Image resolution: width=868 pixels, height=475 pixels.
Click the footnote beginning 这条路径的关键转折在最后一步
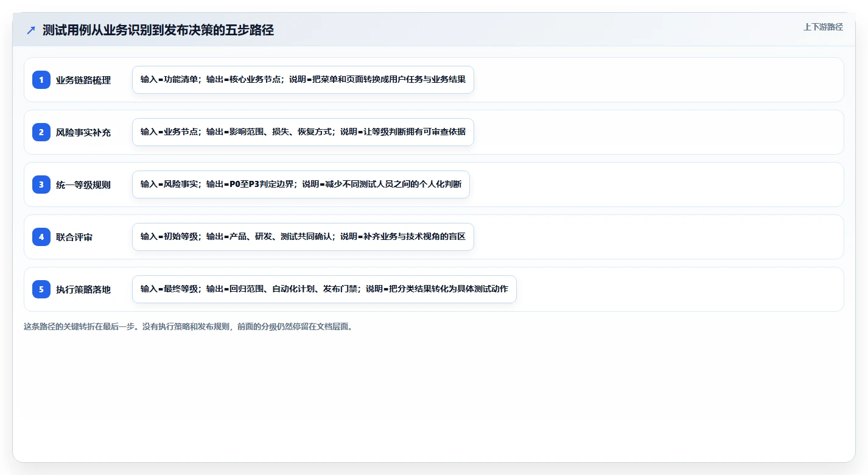tap(188, 326)
